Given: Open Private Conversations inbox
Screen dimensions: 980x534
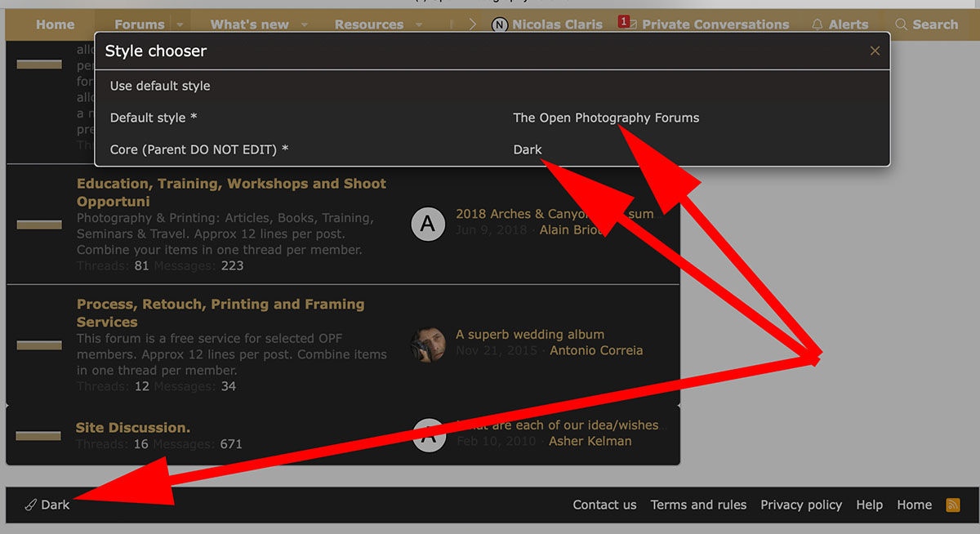Looking at the screenshot, I should pyautogui.click(x=706, y=24).
